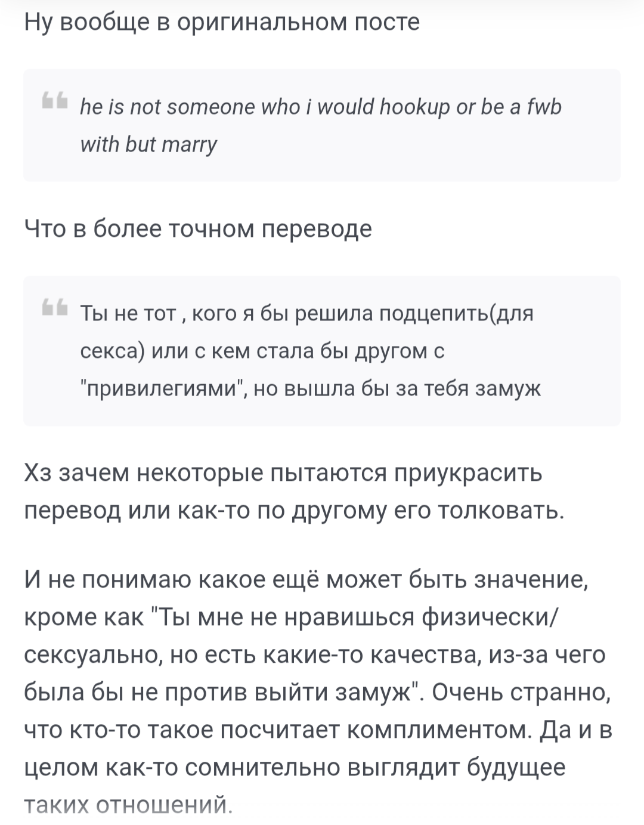644x825 pixels.
Task: Select the word 'fwb' in the quote
Action: point(544,107)
